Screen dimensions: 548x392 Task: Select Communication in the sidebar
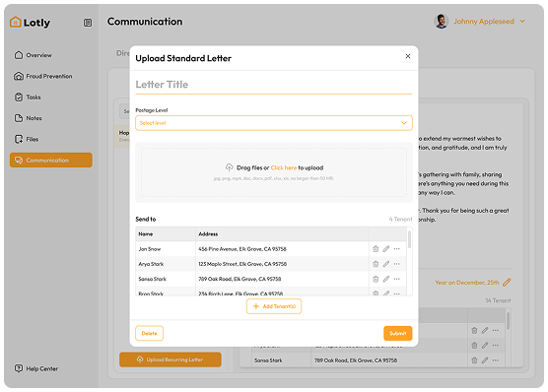(x=51, y=160)
